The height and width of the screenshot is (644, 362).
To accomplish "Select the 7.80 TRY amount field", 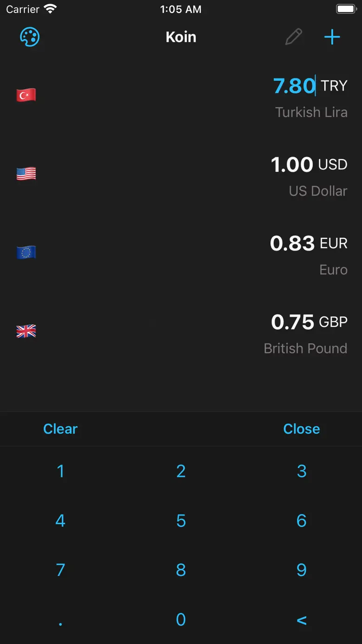I will tap(294, 86).
